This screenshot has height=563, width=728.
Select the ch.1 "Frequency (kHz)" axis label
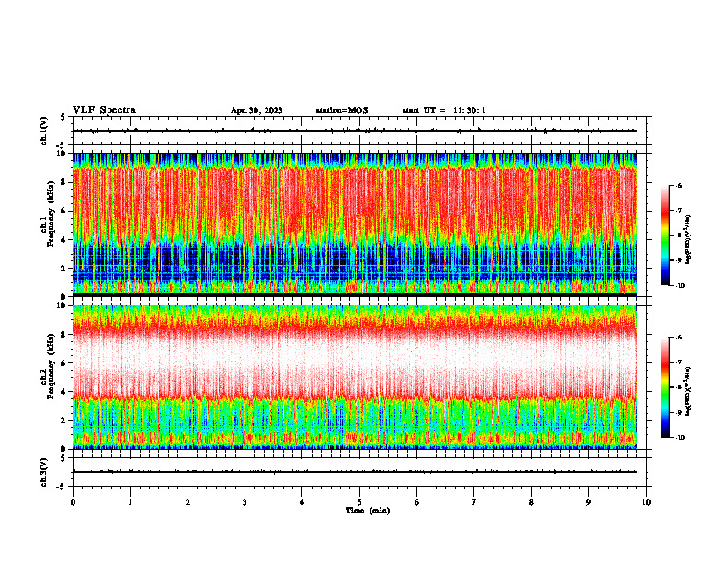pyautogui.click(x=51, y=213)
